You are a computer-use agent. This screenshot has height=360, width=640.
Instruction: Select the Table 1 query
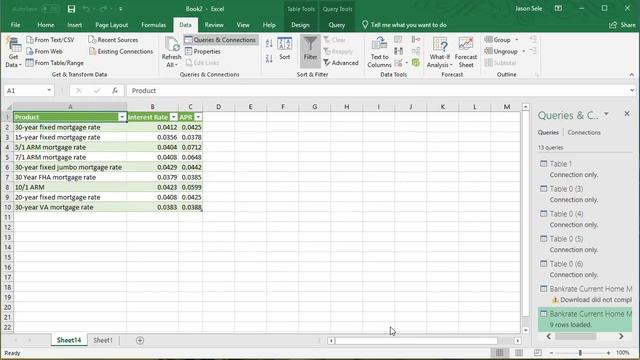tap(585, 169)
